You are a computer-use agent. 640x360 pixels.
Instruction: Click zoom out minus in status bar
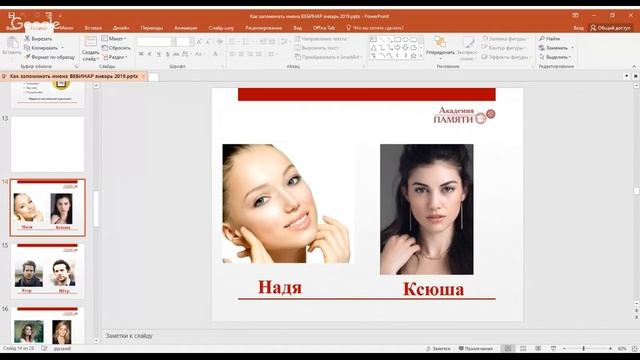564,349
